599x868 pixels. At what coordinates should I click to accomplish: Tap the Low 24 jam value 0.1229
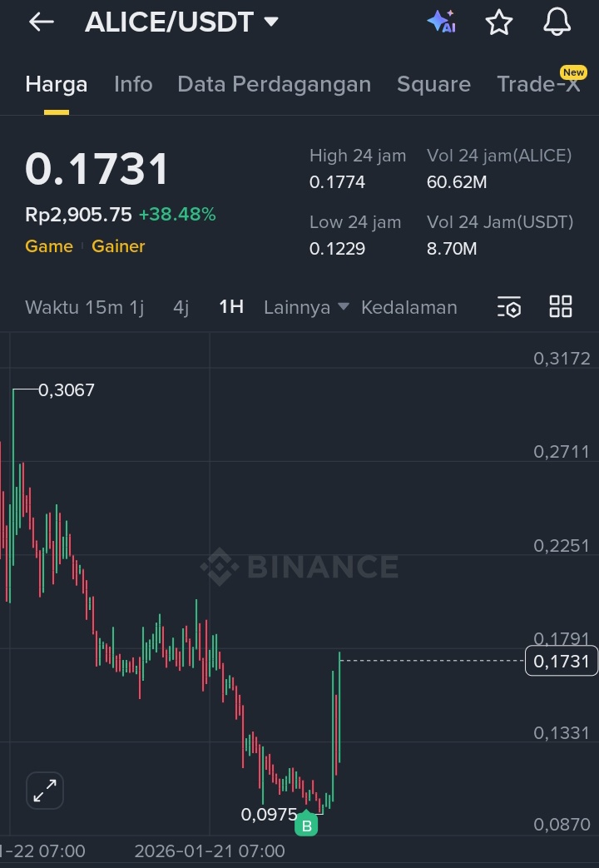[337, 249]
